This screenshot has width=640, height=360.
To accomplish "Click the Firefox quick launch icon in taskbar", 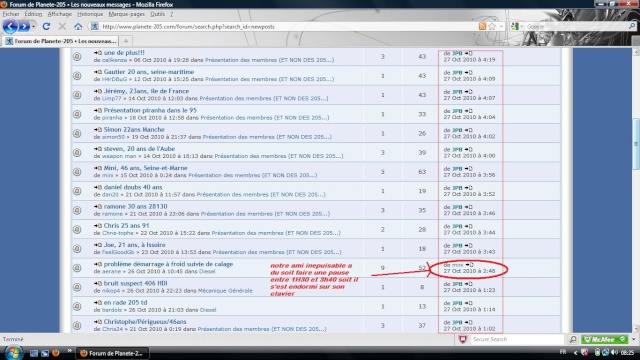I will point(56,353).
